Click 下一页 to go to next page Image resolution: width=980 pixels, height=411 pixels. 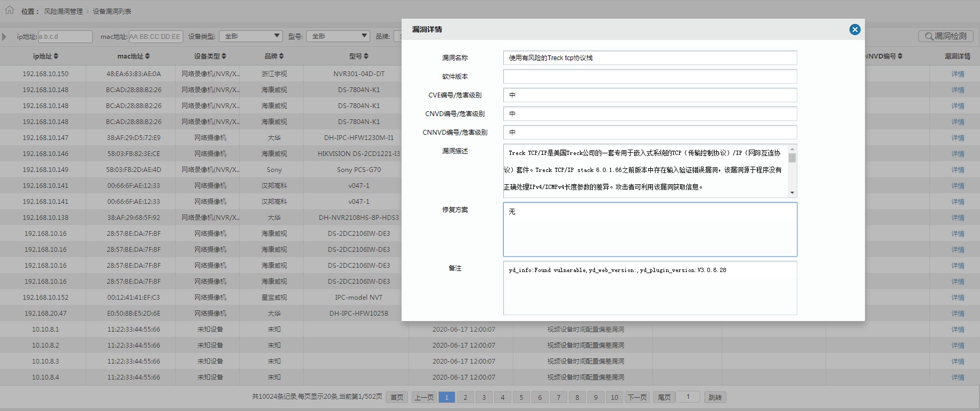coord(637,397)
